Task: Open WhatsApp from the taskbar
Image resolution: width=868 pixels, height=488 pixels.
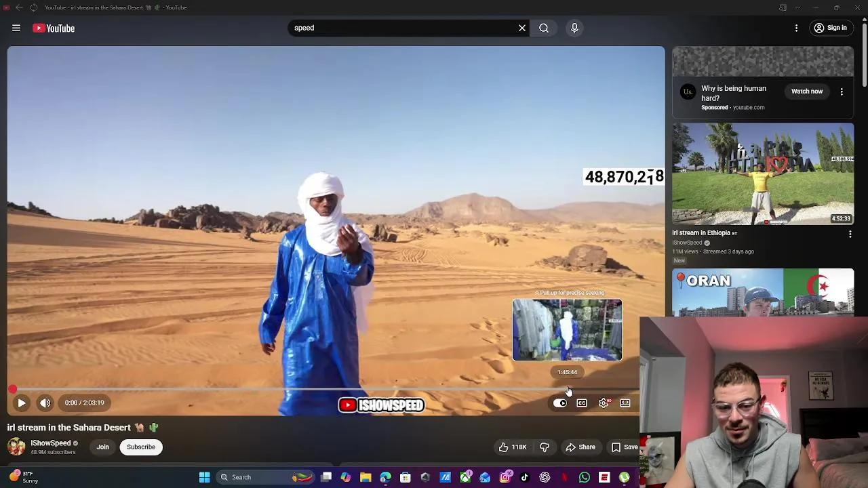Action: click(x=584, y=477)
